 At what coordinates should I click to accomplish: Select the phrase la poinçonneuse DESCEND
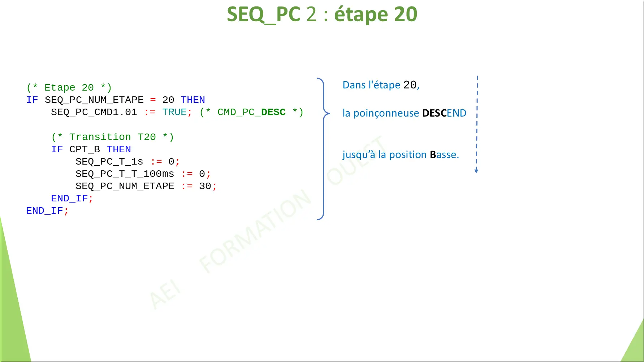point(405,113)
